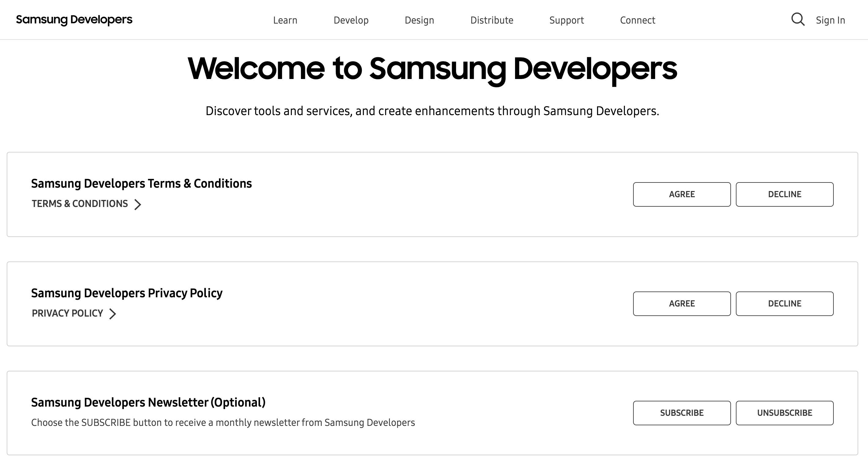Open the Distribute menu
Screen dimensions: 868x466
point(491,20)
